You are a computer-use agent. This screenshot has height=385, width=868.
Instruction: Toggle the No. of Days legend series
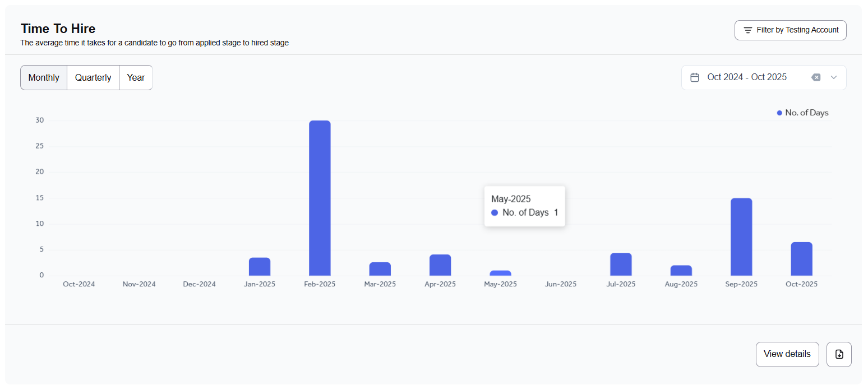pyautogui.click(x=802, y=113)
